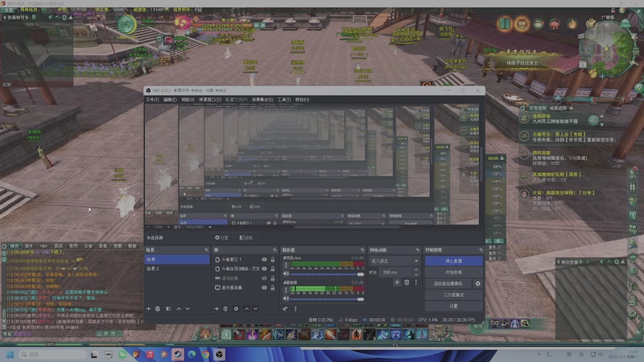The height and width of the screenshot is (362, 644).
Task: Open the Edit menu in OBS
Action: click(x=170, y=100)
